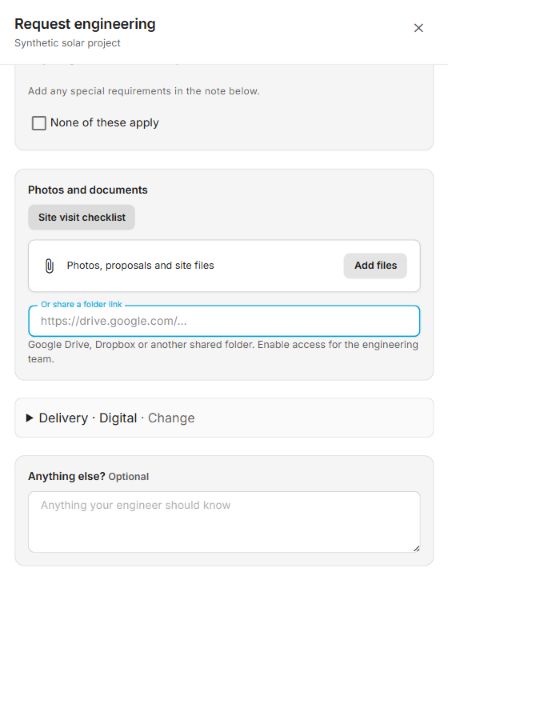Click the Synthetic solar project subtitle
The width and height of the screenshot is (560, 720).
pyautogui.click(x=67, y=43)
